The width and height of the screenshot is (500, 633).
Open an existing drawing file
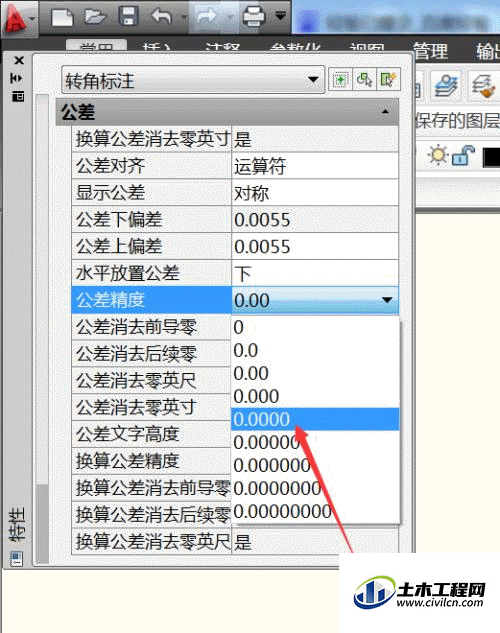click(96, 17)
